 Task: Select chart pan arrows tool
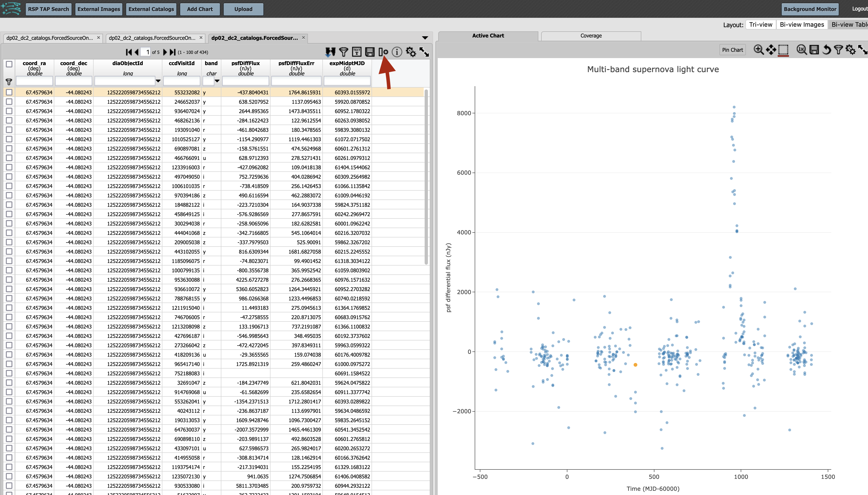click(771, 50)
